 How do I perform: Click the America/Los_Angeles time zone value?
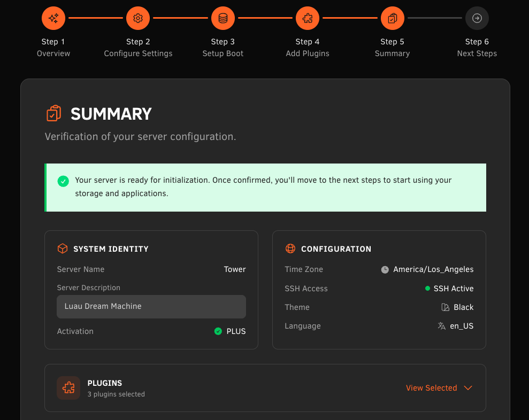(x=433, y=269)
